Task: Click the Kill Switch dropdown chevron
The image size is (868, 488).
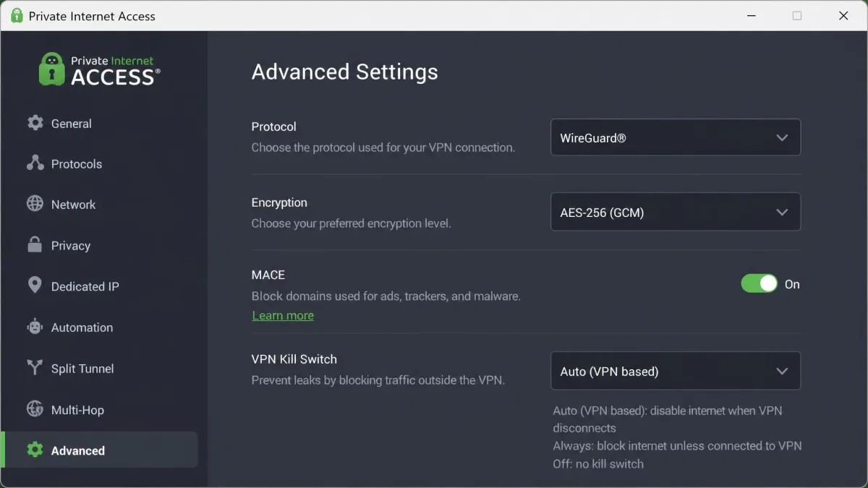Action: point(782,371)
